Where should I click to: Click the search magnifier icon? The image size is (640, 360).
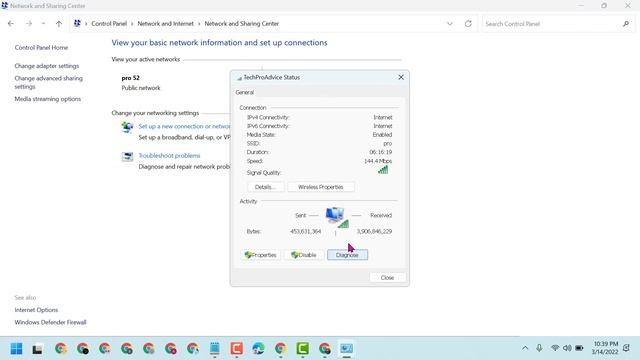pyautogui.click(x=626, y=24)
